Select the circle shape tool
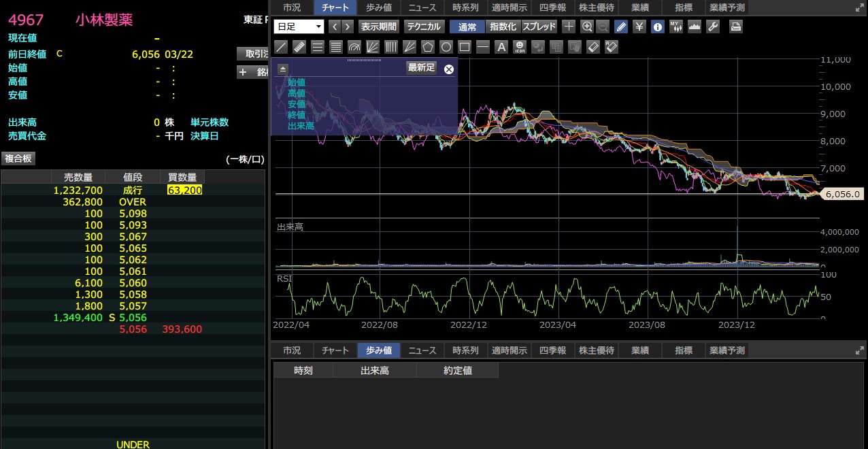Image resolution: width=868 pixels, height=449 pixels. click(446, 47)
